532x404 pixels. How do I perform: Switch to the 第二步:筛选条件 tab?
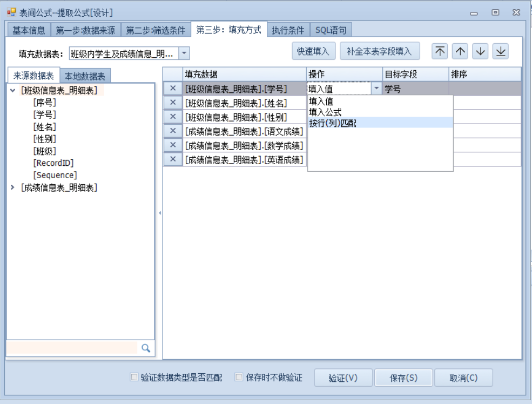[x=156, y=30]
